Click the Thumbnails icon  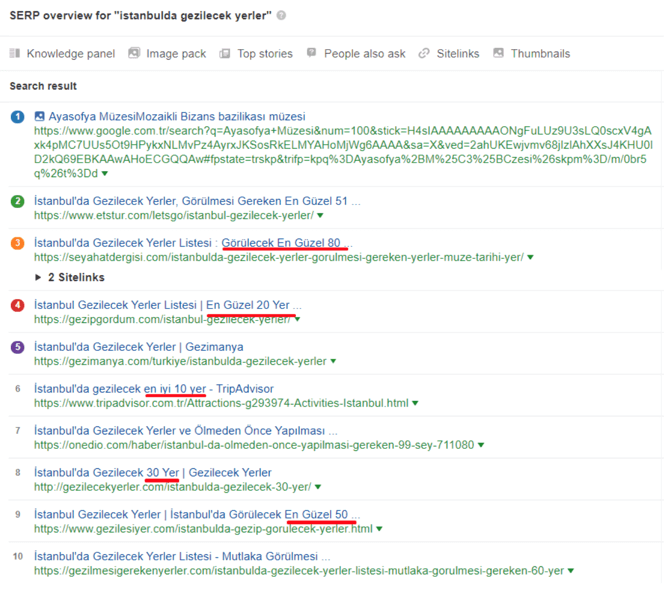click(498, 53)
